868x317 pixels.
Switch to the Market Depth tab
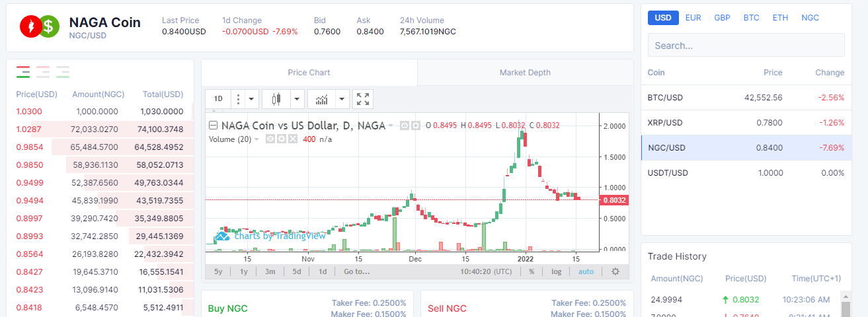pyautogui.click(x=525, y=73)
